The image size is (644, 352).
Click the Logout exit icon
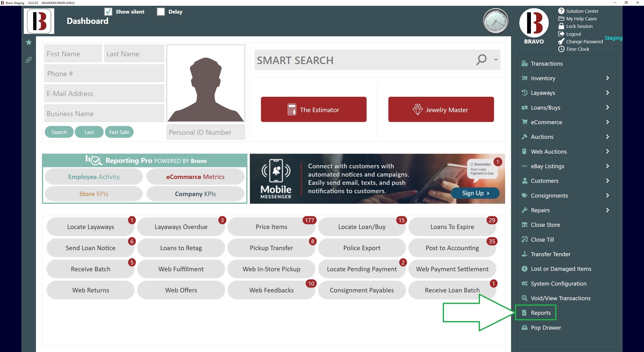561,34
